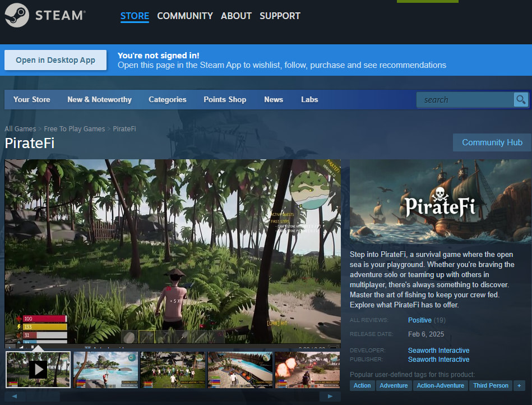Click the "DEVELOPER:" label
532x405 pixels.
[x=367, y=350]
